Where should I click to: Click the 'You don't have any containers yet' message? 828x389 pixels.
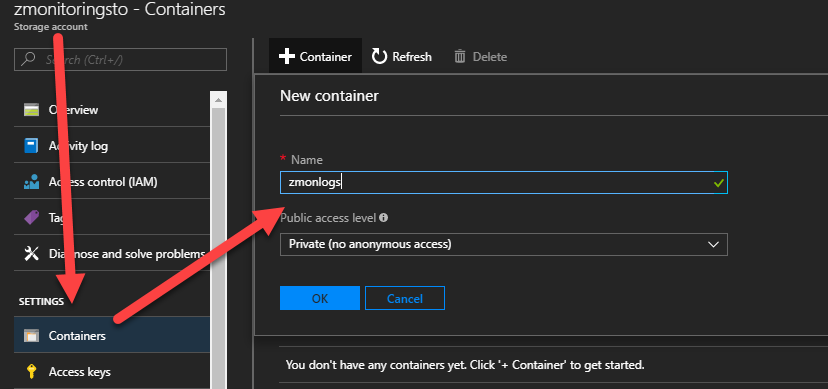(x=465, y=365)
